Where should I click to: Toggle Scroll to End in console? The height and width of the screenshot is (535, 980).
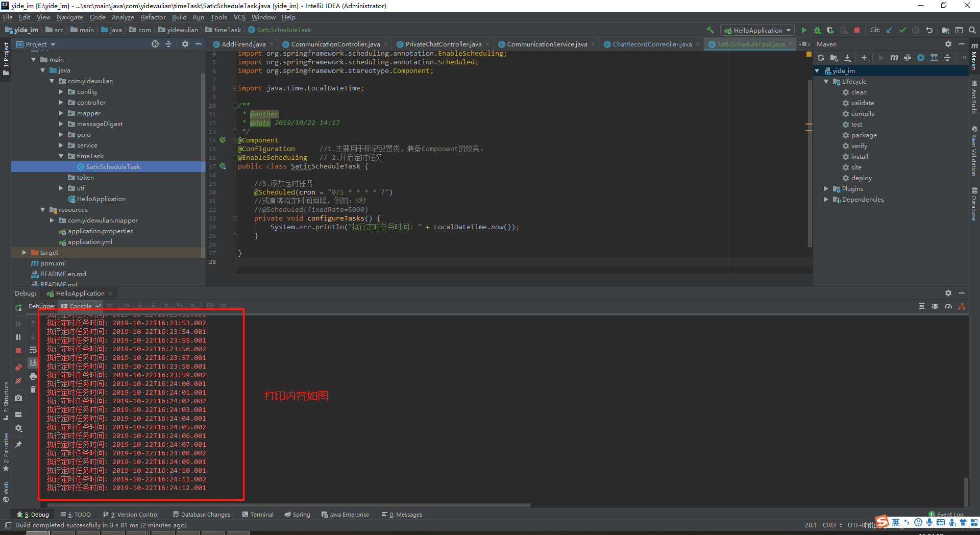pyautogui.click(x=33, y=362)
